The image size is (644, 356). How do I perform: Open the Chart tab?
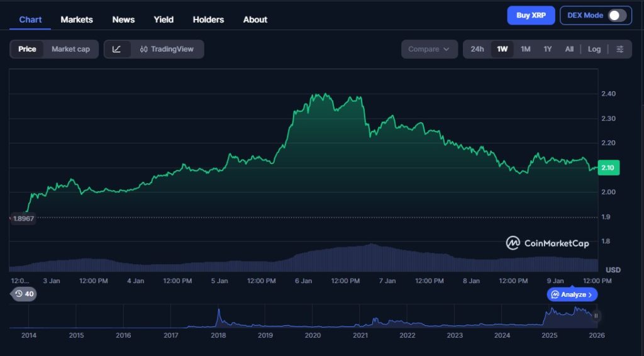click(30, 19)
